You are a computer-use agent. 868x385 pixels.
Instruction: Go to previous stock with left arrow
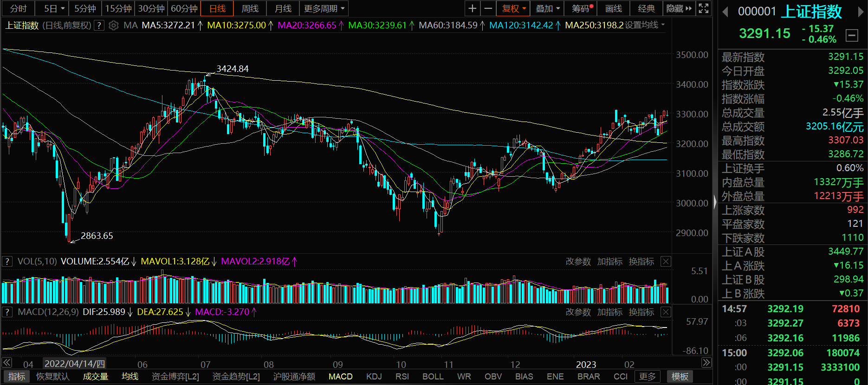pyautogui.click(x=725, y=12)
